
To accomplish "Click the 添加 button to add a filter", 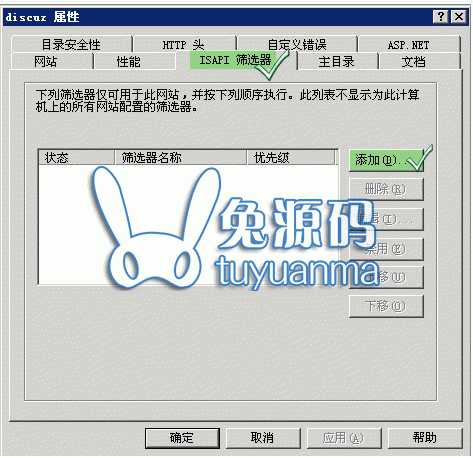I will coord(386,160).
